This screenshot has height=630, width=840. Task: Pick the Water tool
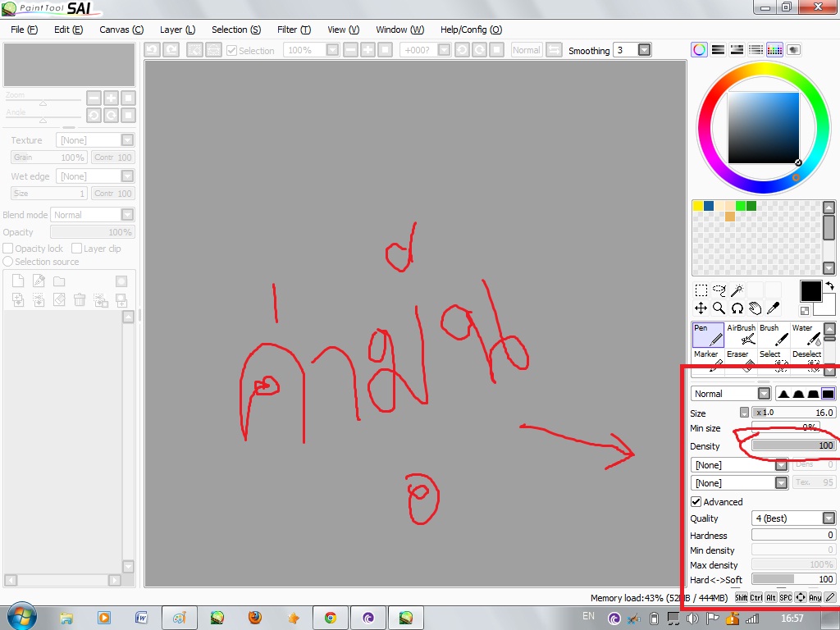pyautogui.click(x=806, y=335)
